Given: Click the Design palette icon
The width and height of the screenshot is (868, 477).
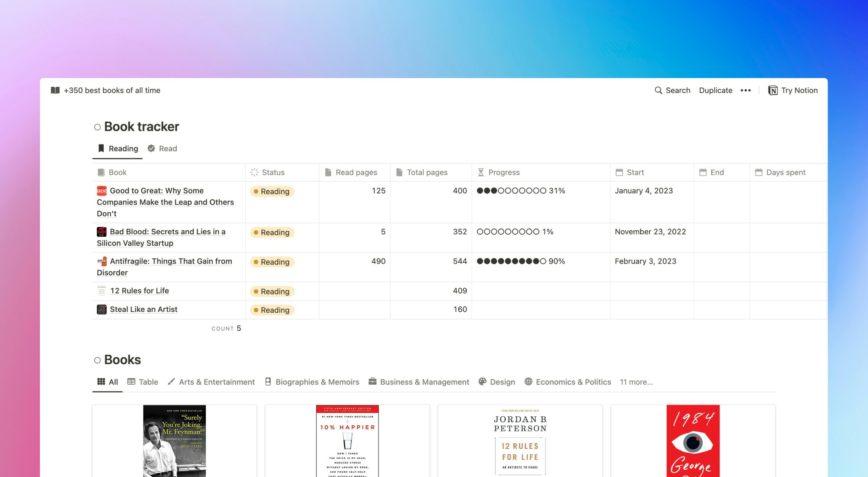Looking at the screenshot, I should coord(482,382).
